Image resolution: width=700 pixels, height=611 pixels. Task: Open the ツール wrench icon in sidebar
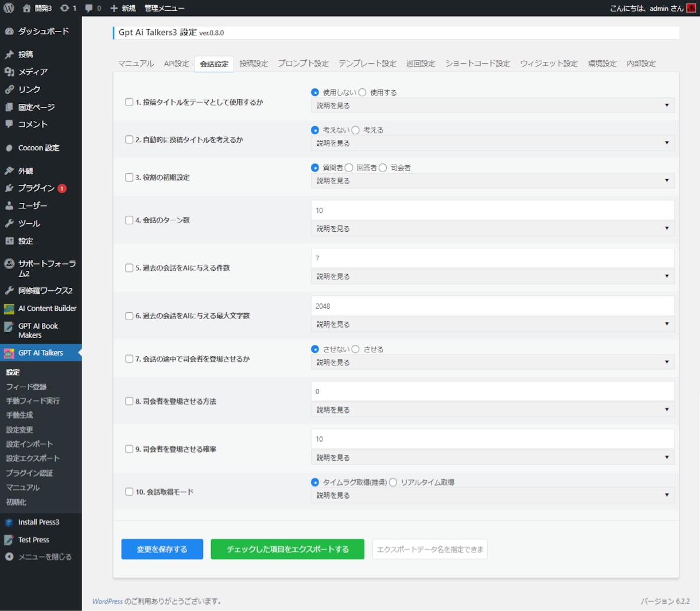click(9, 223)
